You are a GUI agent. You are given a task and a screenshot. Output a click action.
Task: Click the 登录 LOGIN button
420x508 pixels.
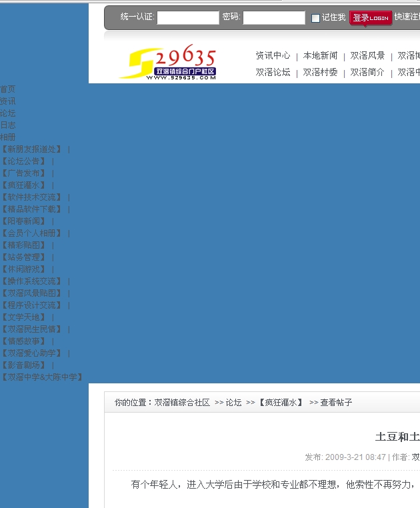(x=371, y=18)
